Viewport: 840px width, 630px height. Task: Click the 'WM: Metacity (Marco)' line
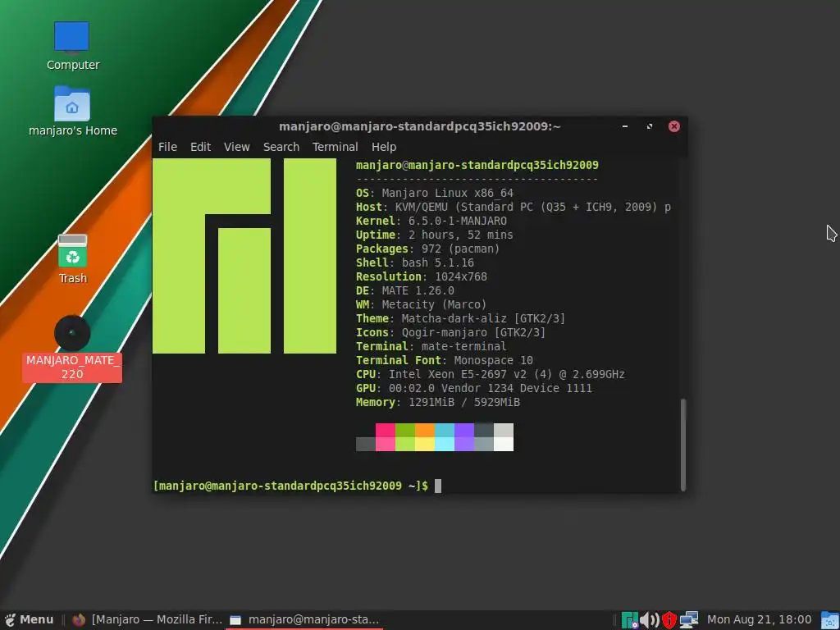point(421,304)
